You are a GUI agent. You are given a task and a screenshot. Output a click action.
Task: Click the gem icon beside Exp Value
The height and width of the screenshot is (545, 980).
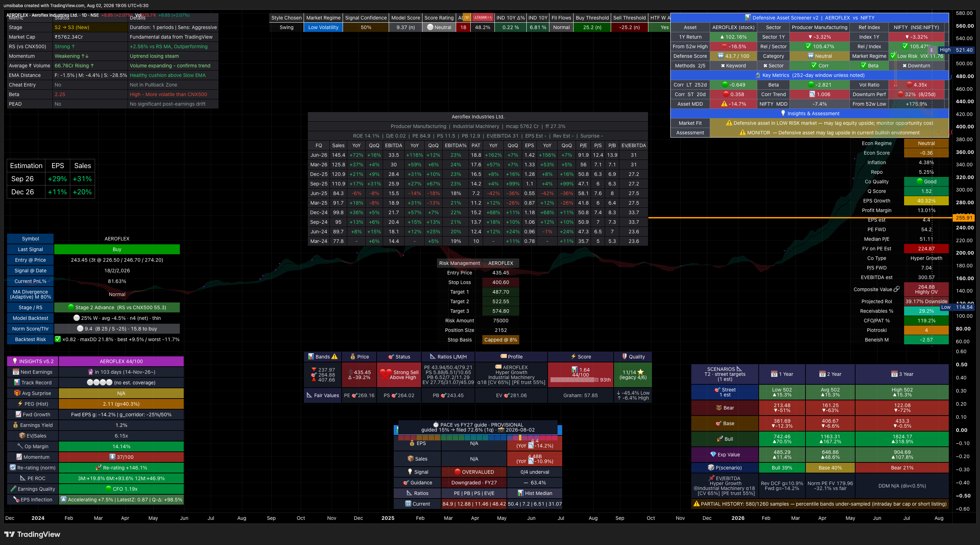point(713,454)
